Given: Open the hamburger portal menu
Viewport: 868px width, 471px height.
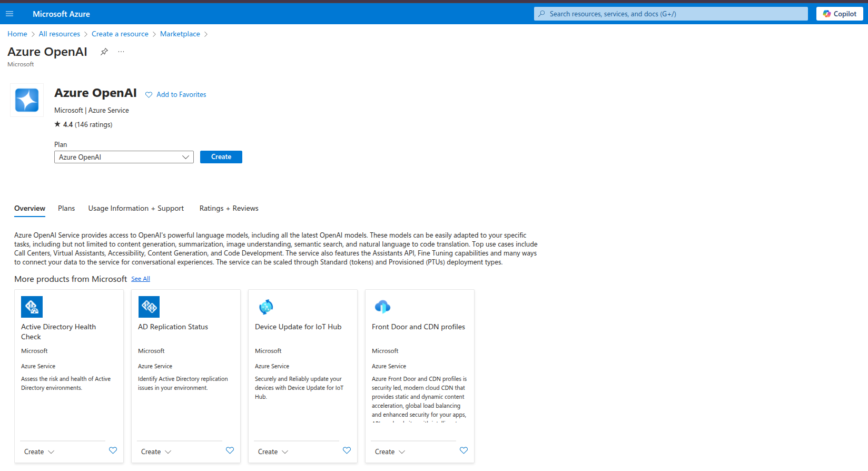Looking at the screenshot, I should click(9, 14).
